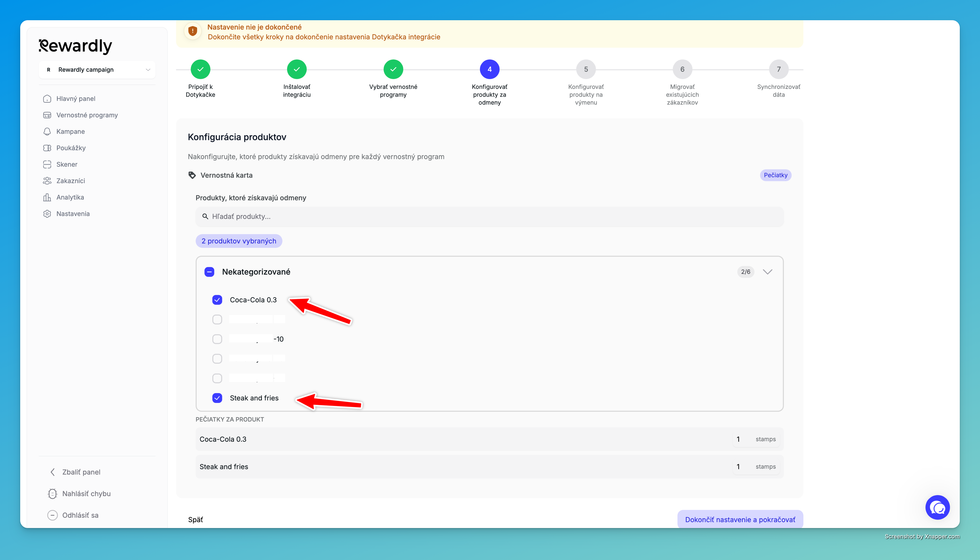Open the chat support bubble
This screenshot has height=560, width=980.
(937, 508)
